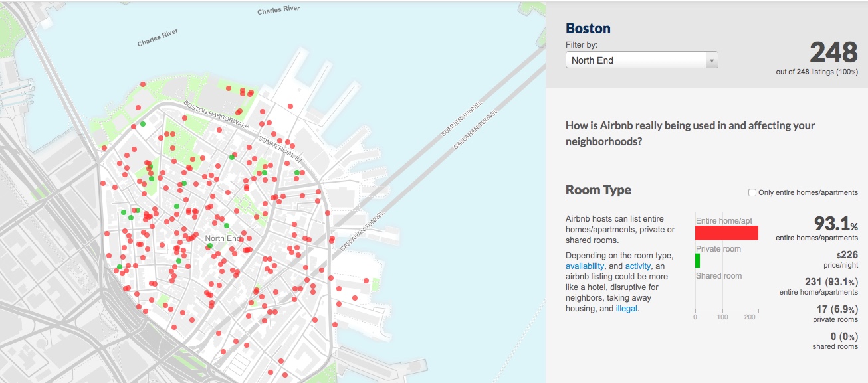Select the red Entire home/apt bar
The width and height of the screenshot is (868, 383).
[726, 233]
